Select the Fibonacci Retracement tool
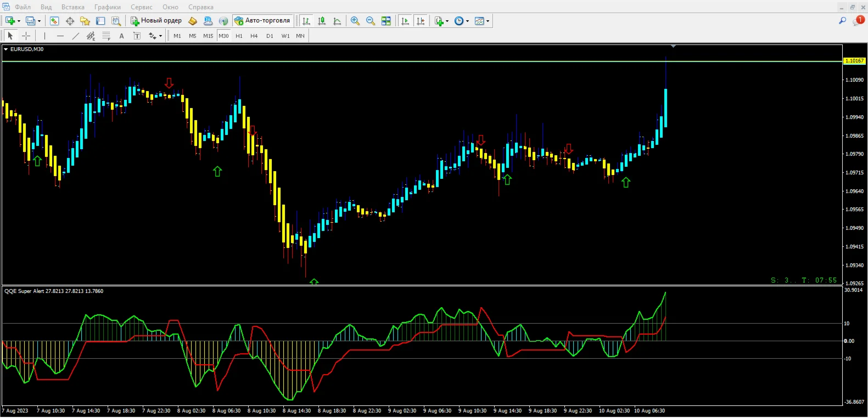Image resolution: width=868 pixels, height=418 pixels. tap(106, 36)
